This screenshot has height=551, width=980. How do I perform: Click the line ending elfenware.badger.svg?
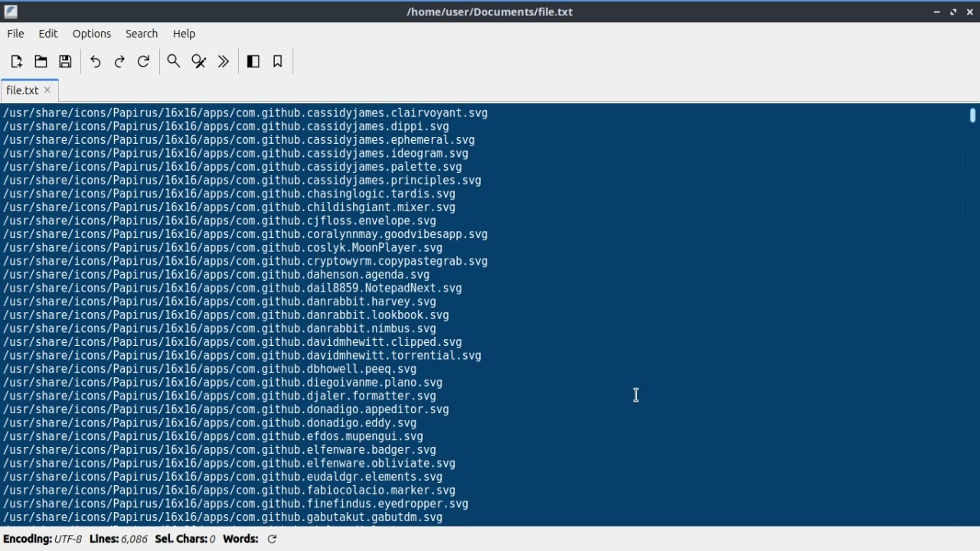point(220,450)
